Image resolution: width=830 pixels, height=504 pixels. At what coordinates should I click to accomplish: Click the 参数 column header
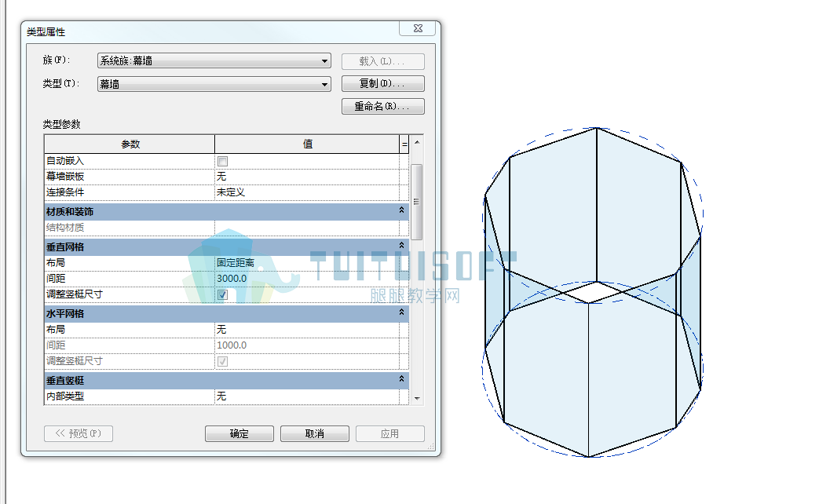(x=130, y=144)
